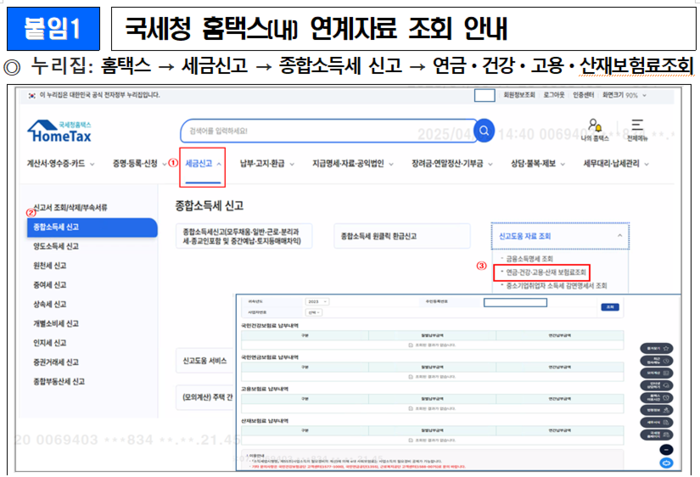The image size is (700, 477).
Task: Open the 인증센터 link
Action: (610, 94)
